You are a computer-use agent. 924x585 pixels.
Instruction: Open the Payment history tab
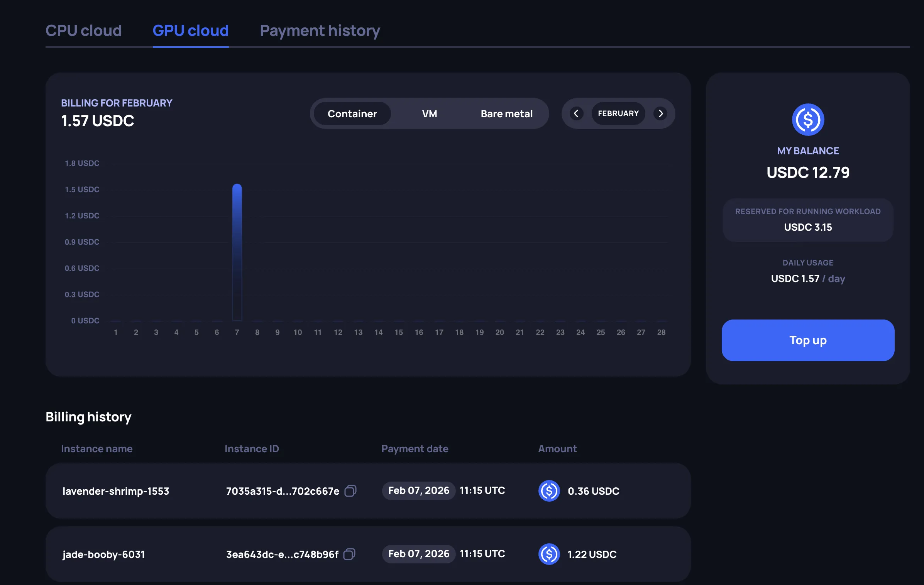click(x=320, y=30)
